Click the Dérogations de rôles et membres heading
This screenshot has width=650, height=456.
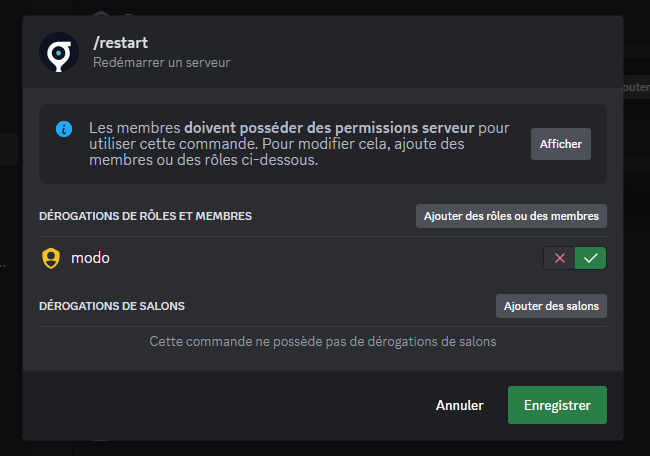145,216
